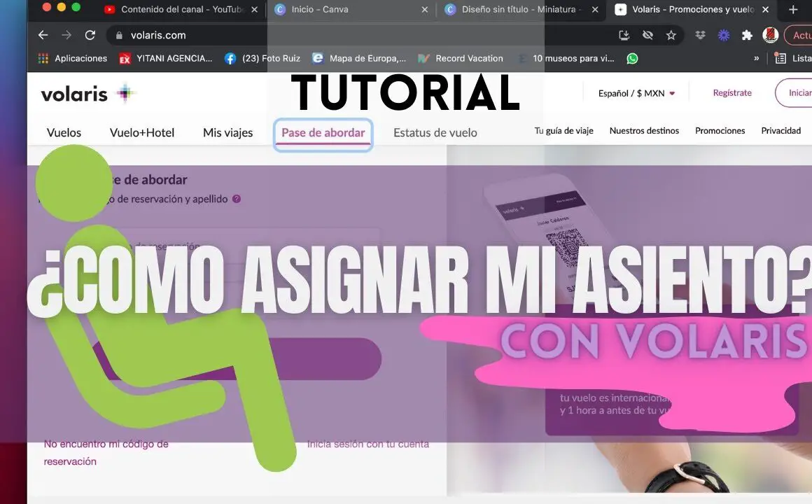Open the Promociones link
Image resolution: width=812 pixels, height=504 pixels.
click(720, 130)
